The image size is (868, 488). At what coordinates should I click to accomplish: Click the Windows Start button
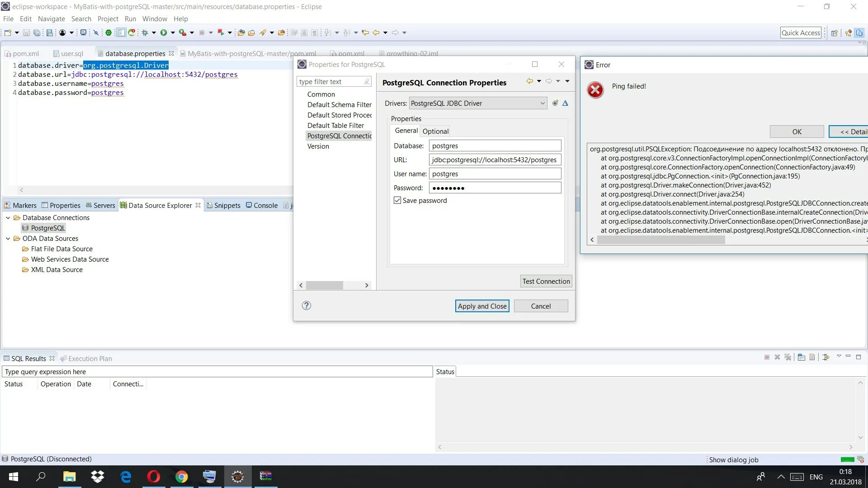click(14, 476)
